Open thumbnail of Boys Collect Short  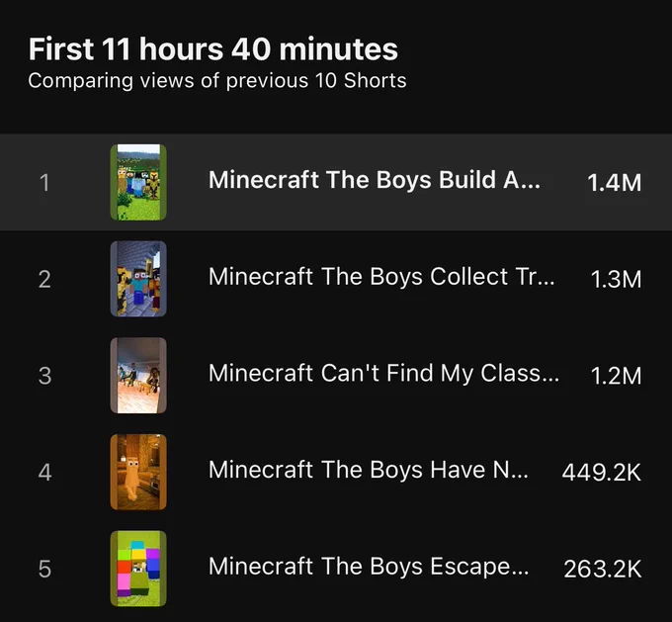click(x=138, y=279)
